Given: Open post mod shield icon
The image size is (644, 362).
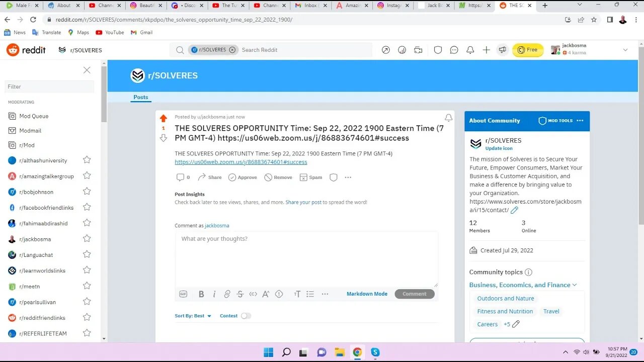Looking at the screenshot, I should [333, 177].
